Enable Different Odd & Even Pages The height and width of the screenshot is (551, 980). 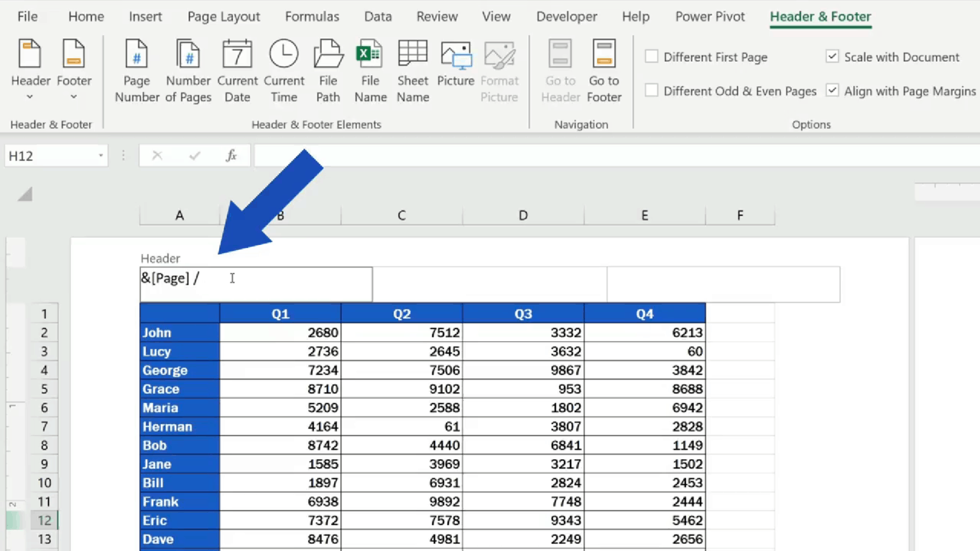(x=651, y=91)
